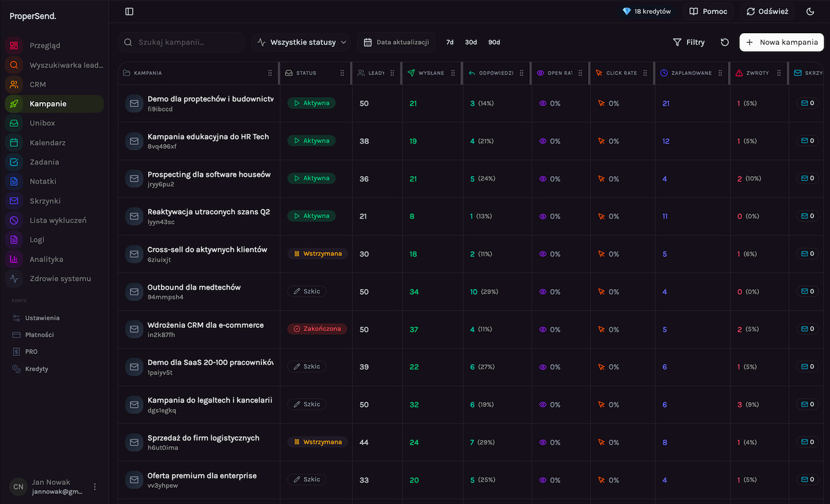830x504 pixels.
Task: Click Zakończona badge for Wdrożenia CRM row
Action: [x=317, y=329]
